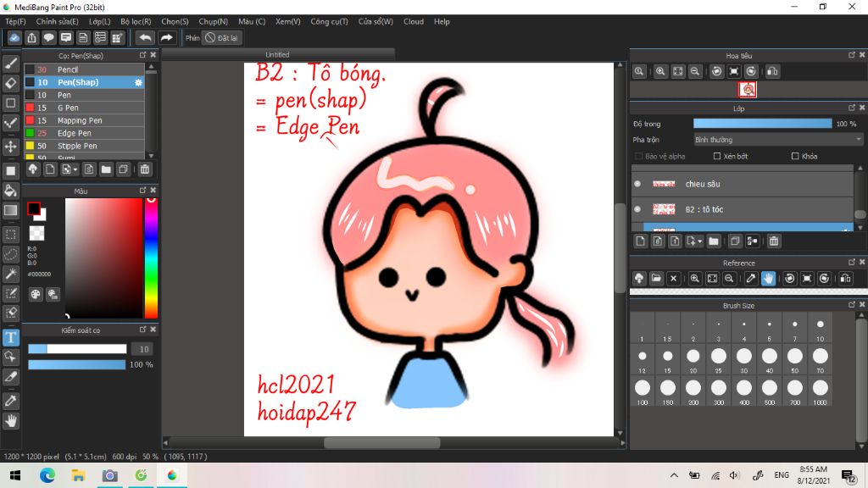Image resolution: width=868 pixels, height=488 pixels.
Task: Zoom in on the navigator panel
Action: pos(660,71)
